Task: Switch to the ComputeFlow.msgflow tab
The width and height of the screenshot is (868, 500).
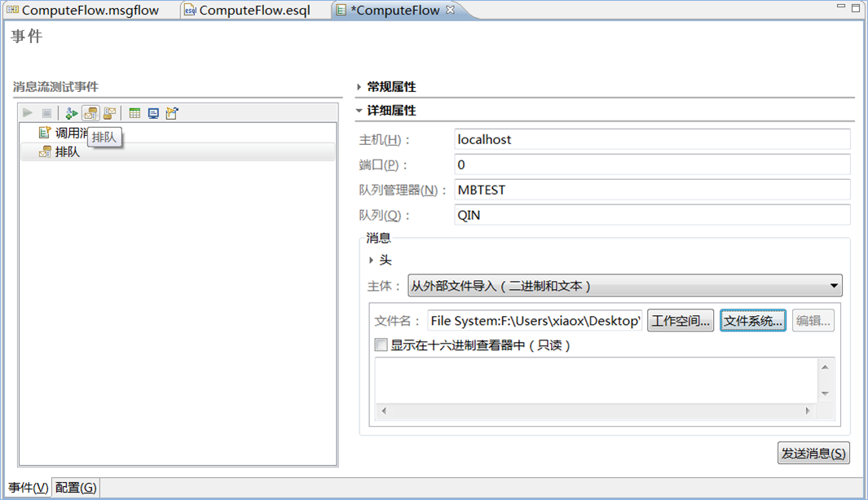Action: (90, 10)
